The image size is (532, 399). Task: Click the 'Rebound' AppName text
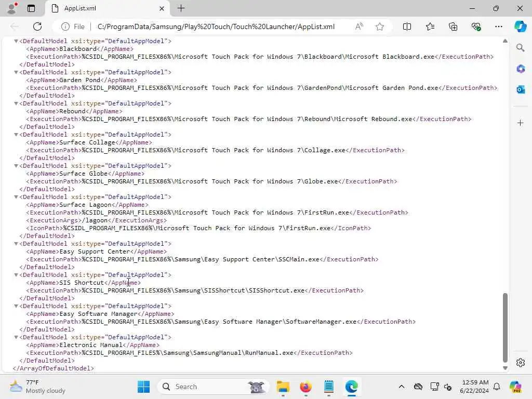72,111
